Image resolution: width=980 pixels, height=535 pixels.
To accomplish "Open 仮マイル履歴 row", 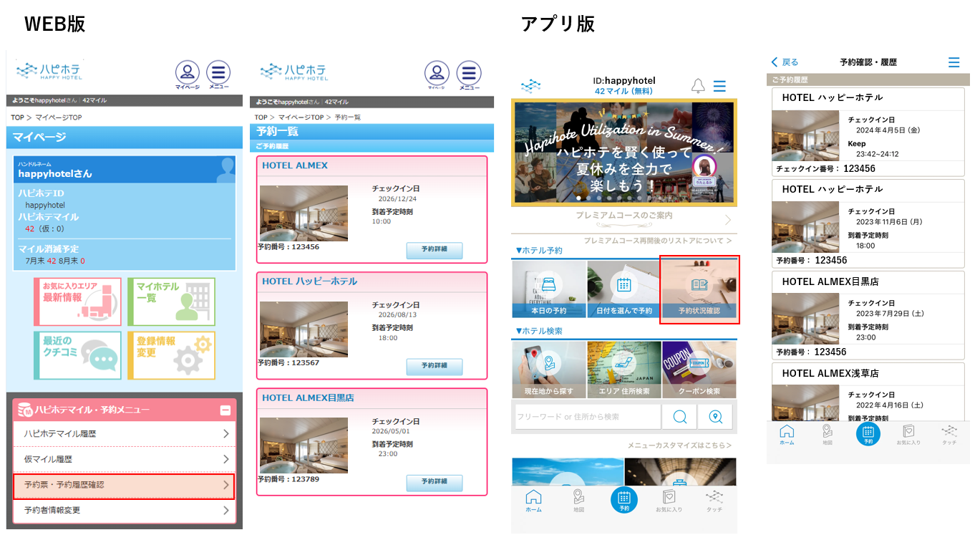I will pos(125,459).
